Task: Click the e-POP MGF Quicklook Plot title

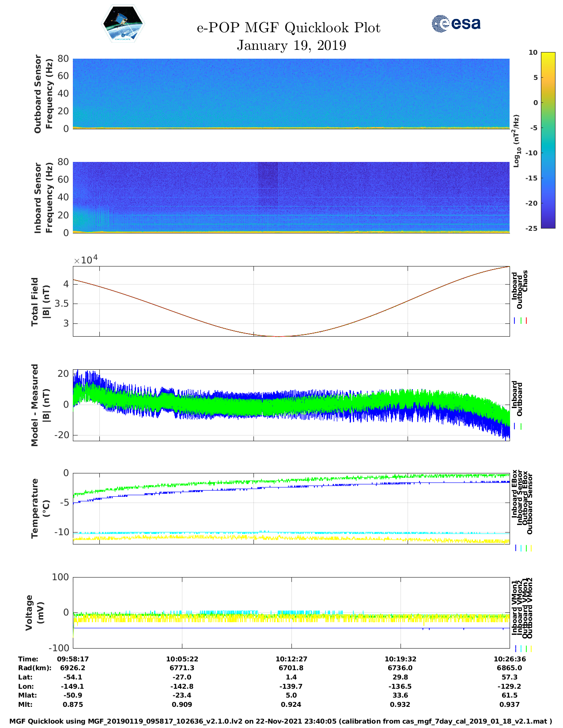Action: click(288, 28)
